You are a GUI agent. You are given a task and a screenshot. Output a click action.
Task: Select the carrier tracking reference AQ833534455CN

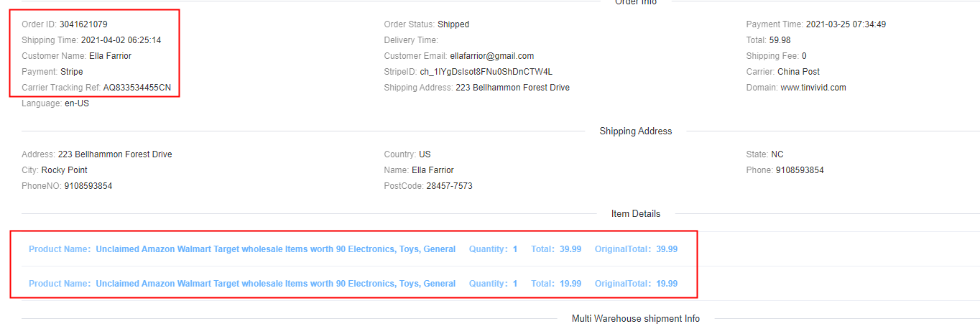(137, 88)
